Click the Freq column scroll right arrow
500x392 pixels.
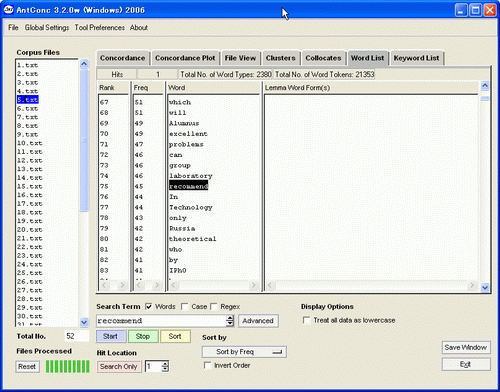tap(157, 285)
